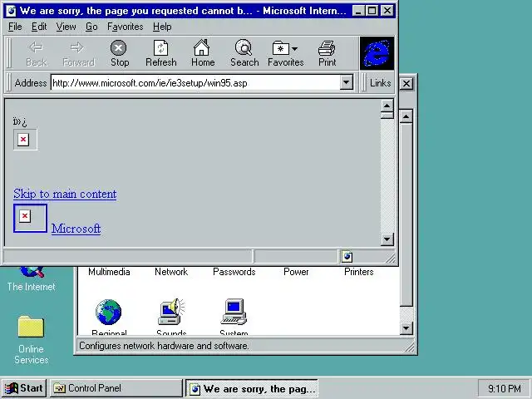This screenshot has width=532, height=399.
Task: Select the Passwords label in Control Panel
Action: point(234,272)
